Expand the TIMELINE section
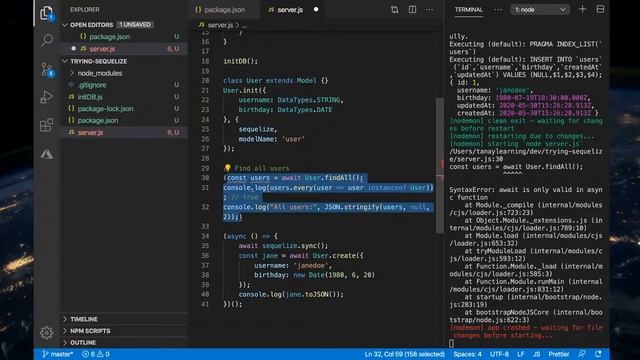This screenshot has height=360, width=640. coord(84,319)
